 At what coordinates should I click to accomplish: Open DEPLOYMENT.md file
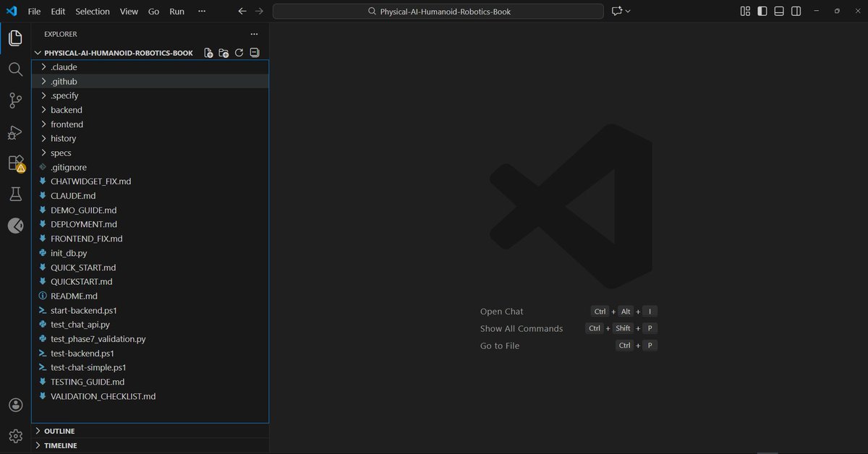[x=150, y=224]
